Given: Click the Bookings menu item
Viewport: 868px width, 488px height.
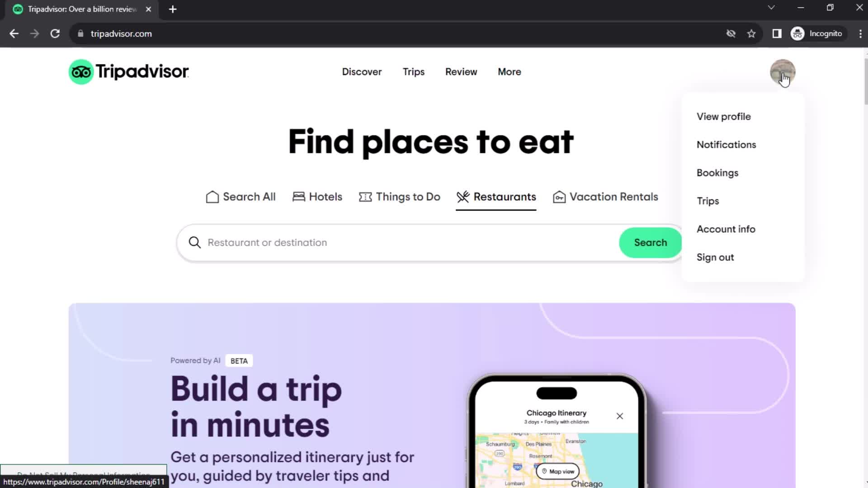Looking at the screenshot, I should click(x=718, y=173).
